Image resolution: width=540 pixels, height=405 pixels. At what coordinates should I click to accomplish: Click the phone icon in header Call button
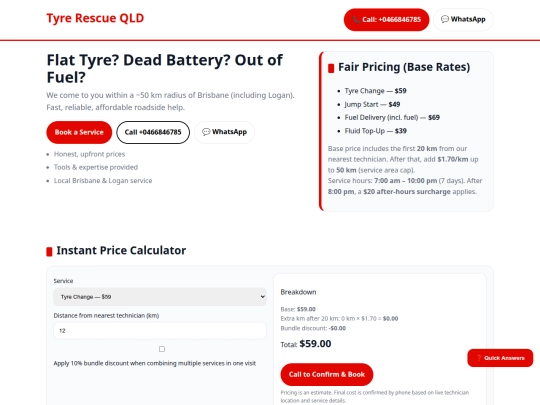356,20
